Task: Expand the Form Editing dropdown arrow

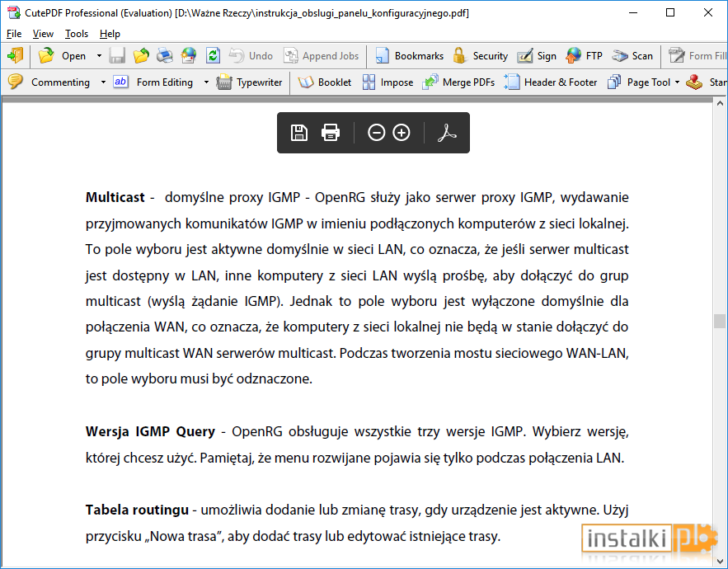Action: [206, 82]
